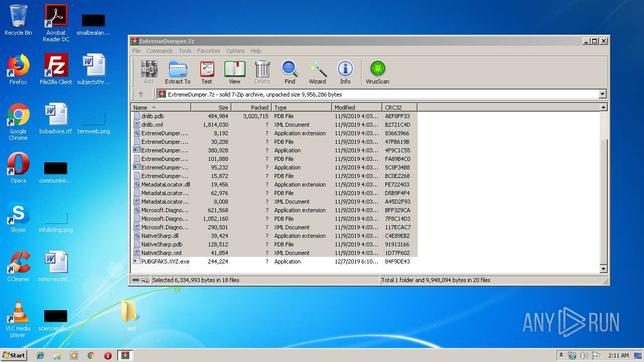644x362 pixels.
Task: Open Windows Explorer taskbar icon
Action: tap(57, 355)
